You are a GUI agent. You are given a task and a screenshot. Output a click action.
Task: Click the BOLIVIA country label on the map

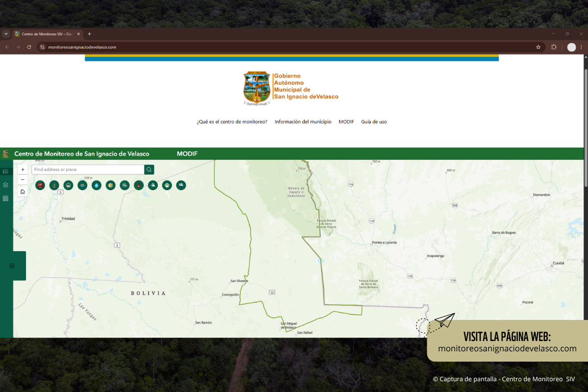pyautogui.click(x=148, y=293)
